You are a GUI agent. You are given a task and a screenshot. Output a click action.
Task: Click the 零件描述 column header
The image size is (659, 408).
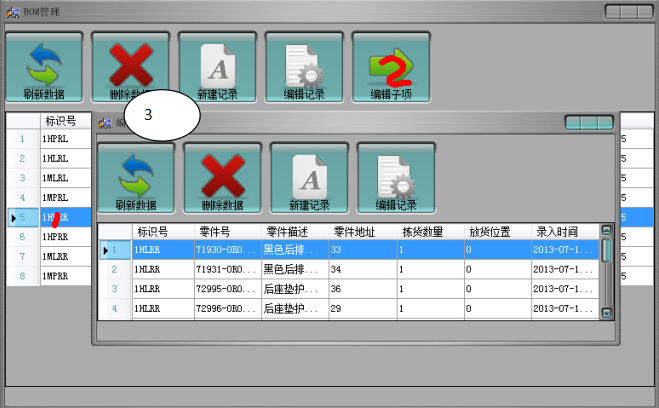click(294, 231)
